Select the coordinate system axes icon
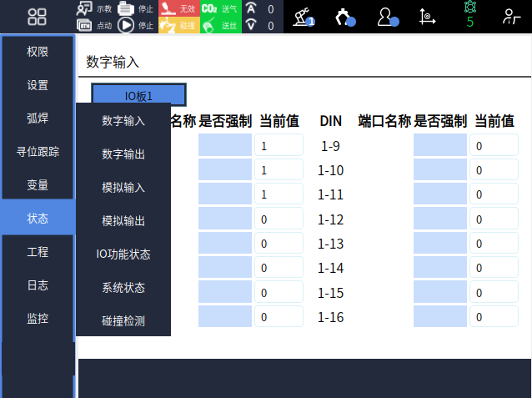The image size is (532, 398). pyautogui.click(x=427, y=17)
